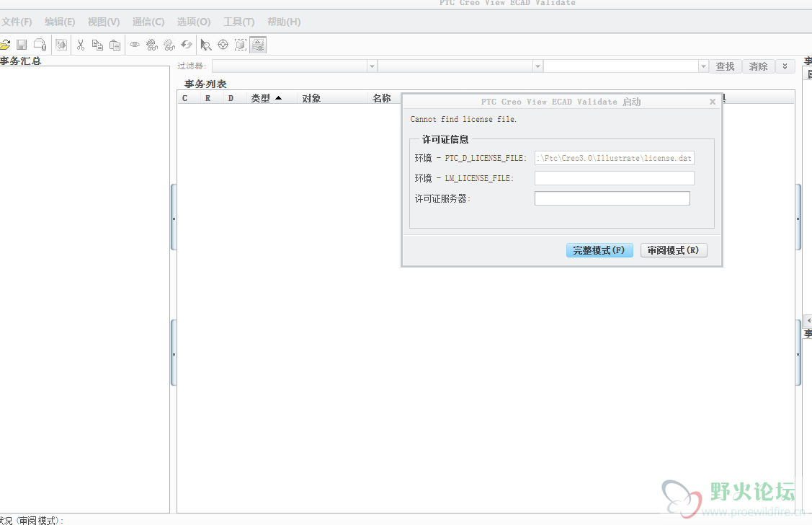Click the PTC_D_LICENSE_FILE path field
This screenshot has width=812, height=525.
coord(614,158)
